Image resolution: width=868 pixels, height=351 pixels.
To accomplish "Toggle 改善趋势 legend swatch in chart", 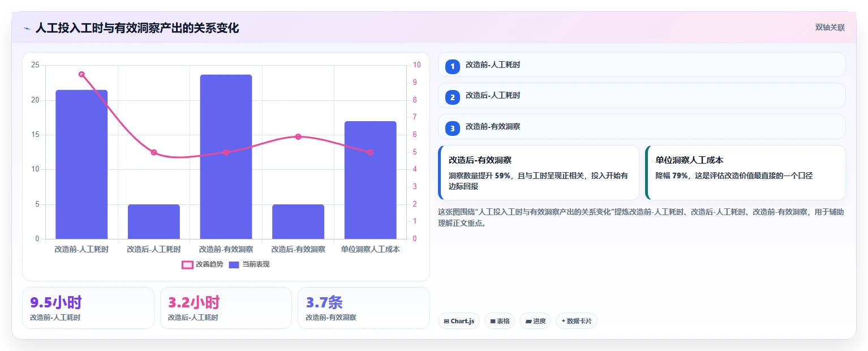I will tap(187, 264).
